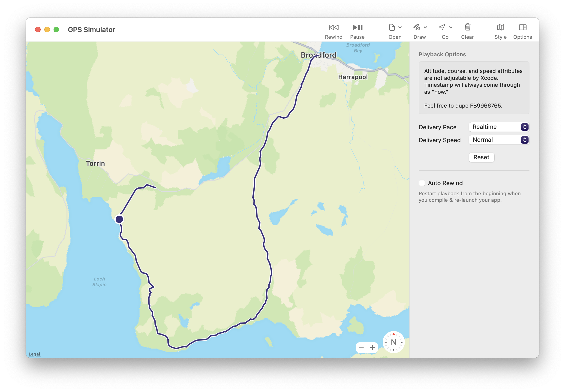Close the GPS Simulator window
This screenshot has width=565, height=392.
(38, 30)
